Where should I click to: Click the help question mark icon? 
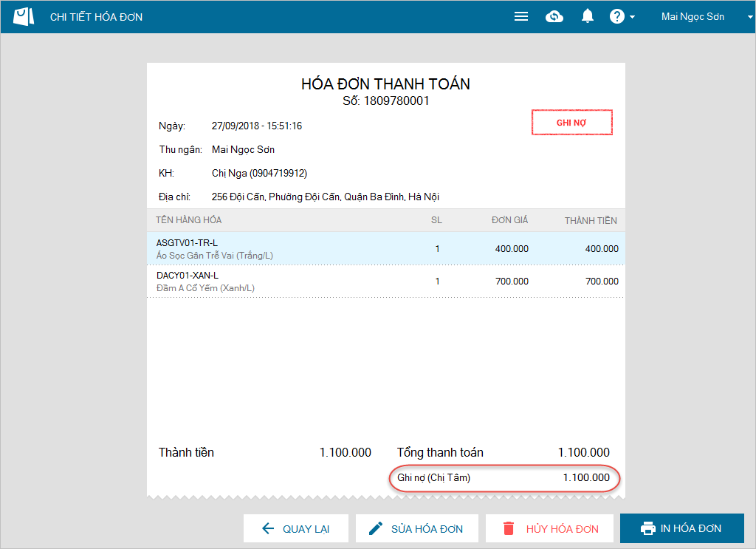[x=616, y=16]
